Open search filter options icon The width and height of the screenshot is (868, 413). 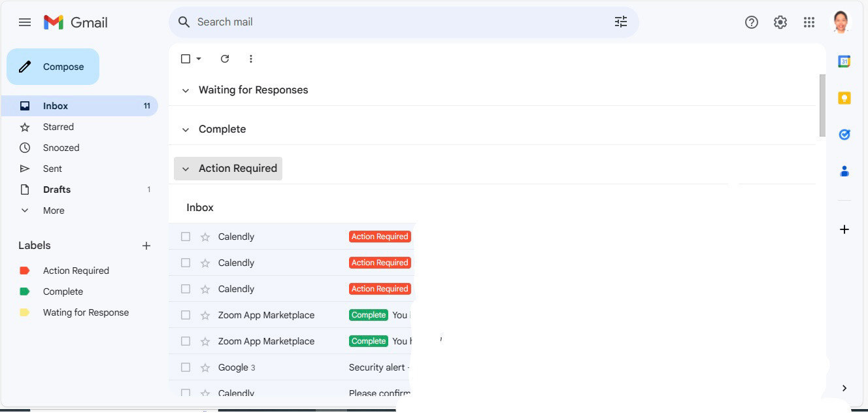tap(620, 22)
